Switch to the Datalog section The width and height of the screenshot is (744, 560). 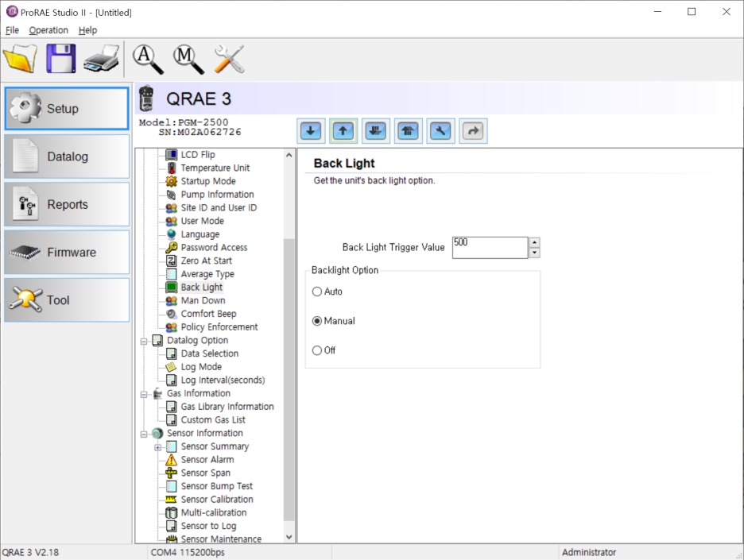(x=67, y=156)
